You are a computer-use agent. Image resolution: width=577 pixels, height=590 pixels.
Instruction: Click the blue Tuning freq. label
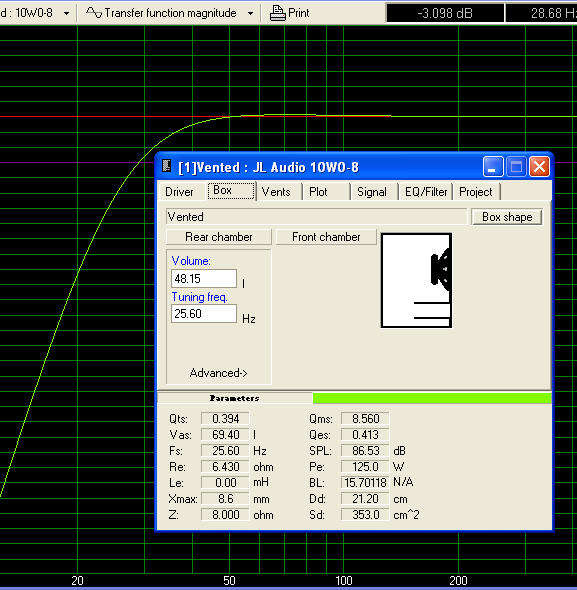[x=199, y=297]
